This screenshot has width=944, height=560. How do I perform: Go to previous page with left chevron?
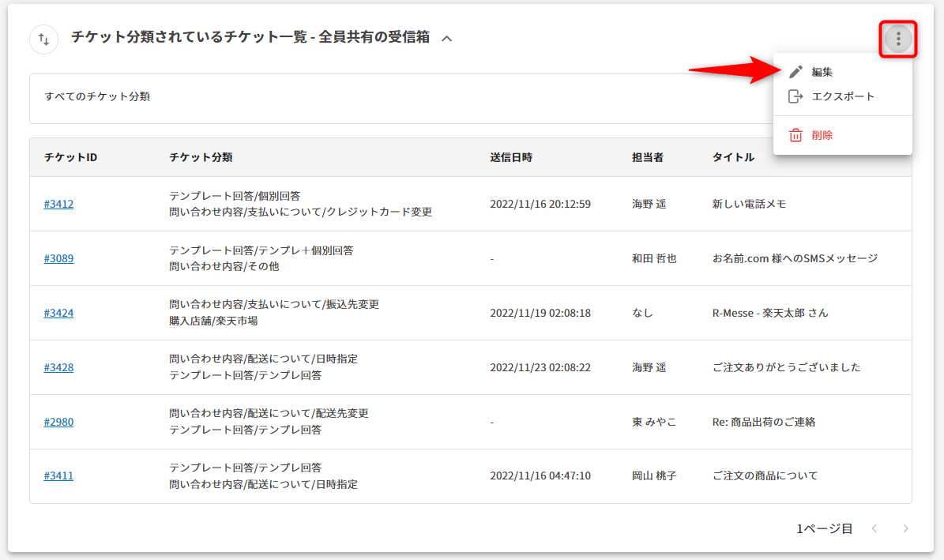874,528
